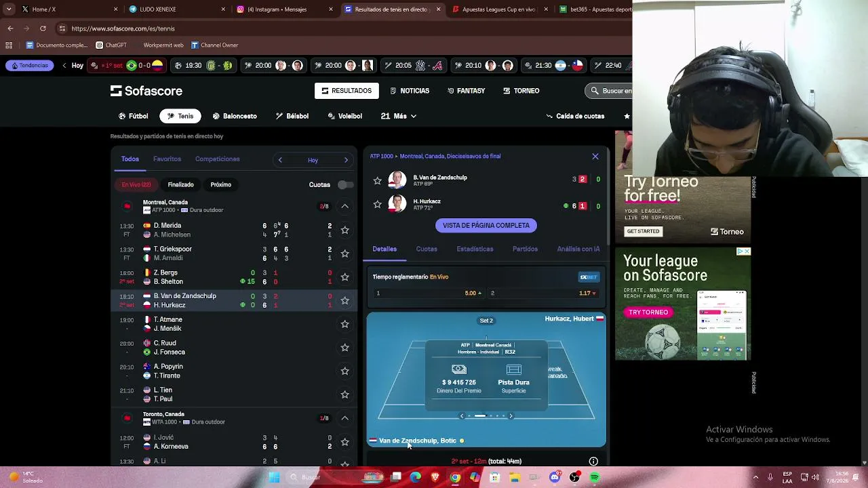
Task: Open the Windows Start menu
Action: 275,477
